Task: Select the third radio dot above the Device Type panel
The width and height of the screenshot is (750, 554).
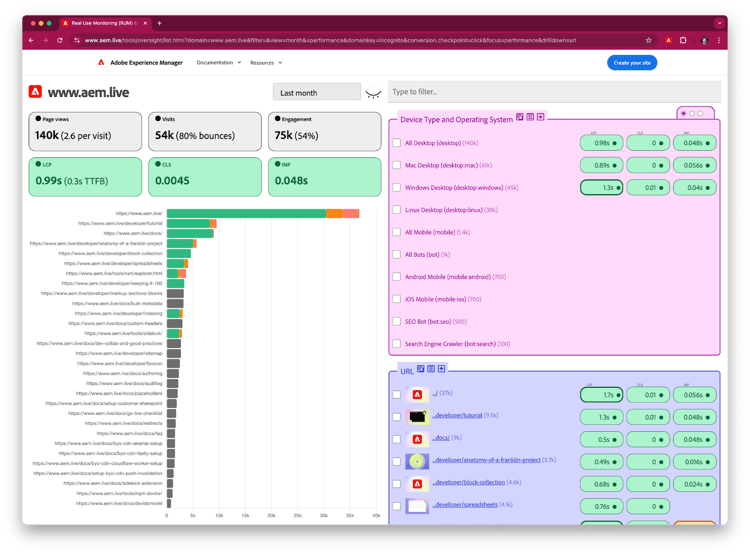Action: point(700,113)
